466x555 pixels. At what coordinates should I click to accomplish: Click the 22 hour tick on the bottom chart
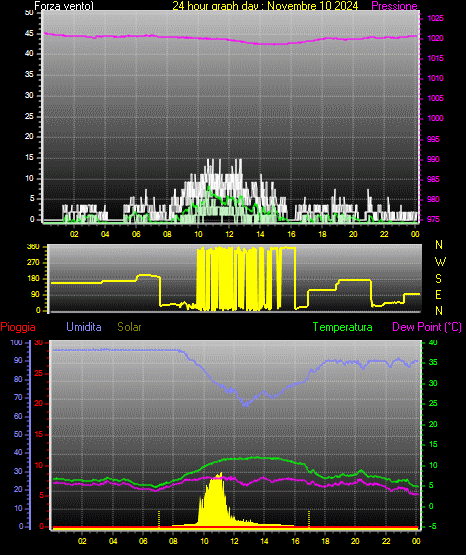pyautogui.click(x=386, y=541)
